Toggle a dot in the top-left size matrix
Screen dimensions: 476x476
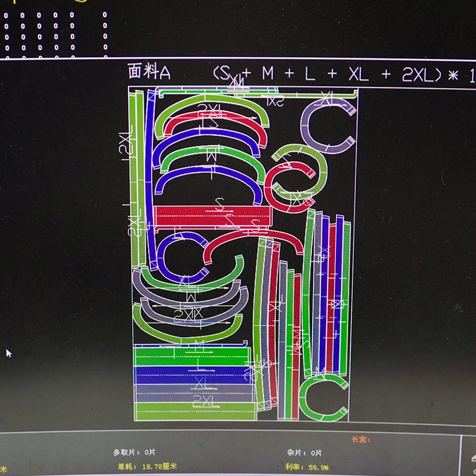pos(6,15)
